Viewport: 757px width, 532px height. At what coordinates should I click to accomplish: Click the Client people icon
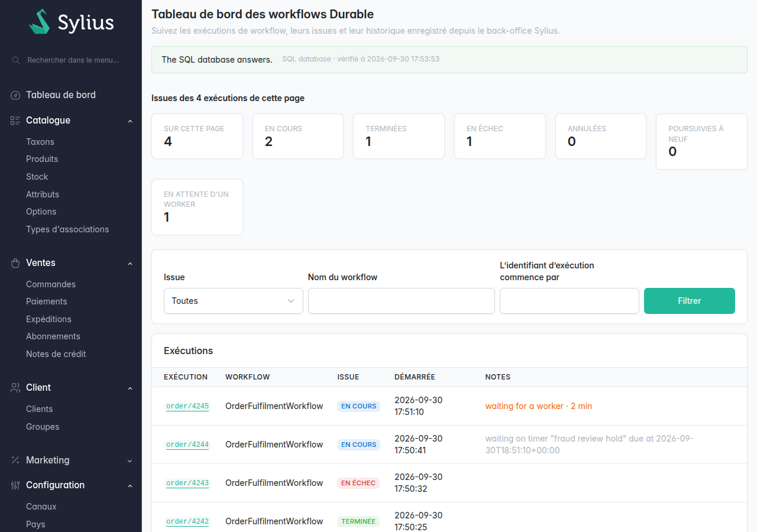[x=15, y=388]
